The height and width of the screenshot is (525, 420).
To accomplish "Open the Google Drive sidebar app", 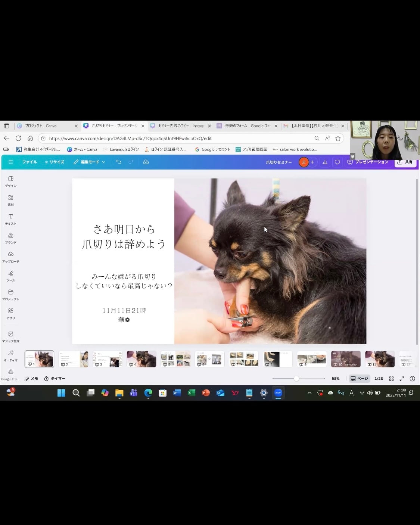I will [11, 374].
